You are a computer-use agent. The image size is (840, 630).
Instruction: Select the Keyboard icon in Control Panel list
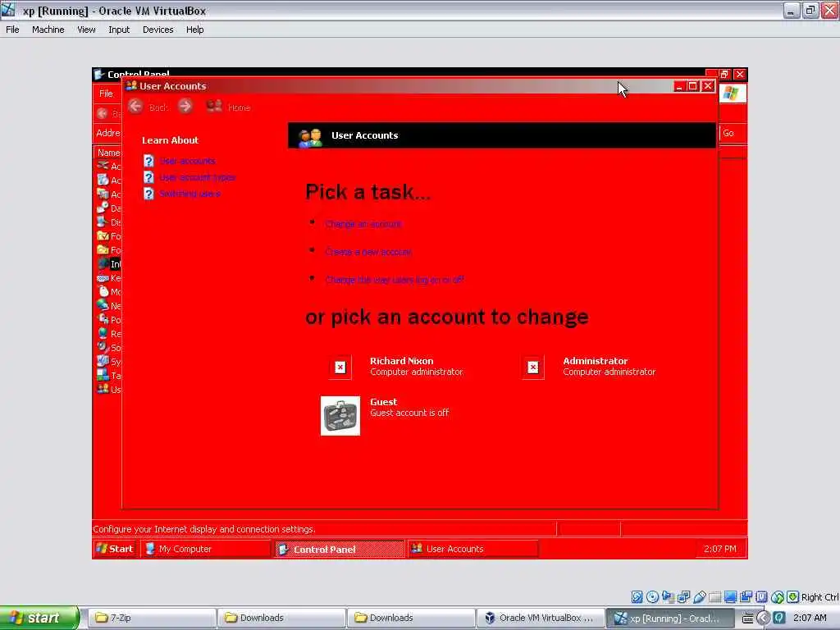pos(103,278)
